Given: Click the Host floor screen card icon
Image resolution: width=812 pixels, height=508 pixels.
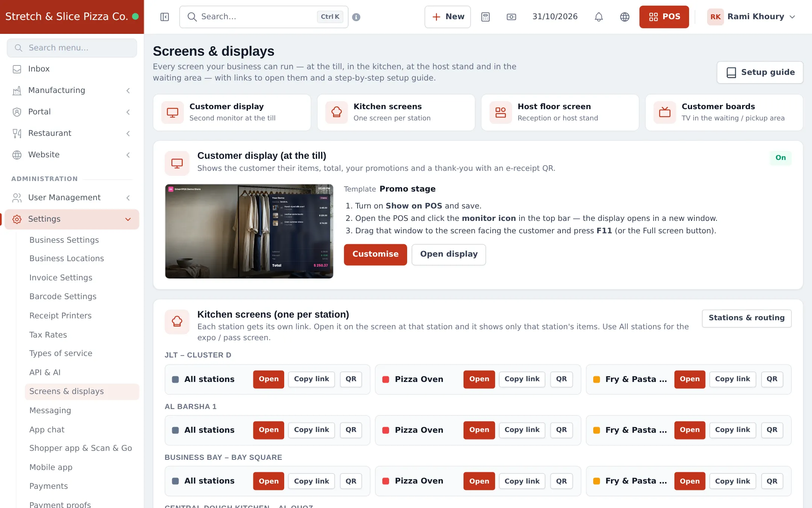Looking at the screenshot, I should point(501,112).
